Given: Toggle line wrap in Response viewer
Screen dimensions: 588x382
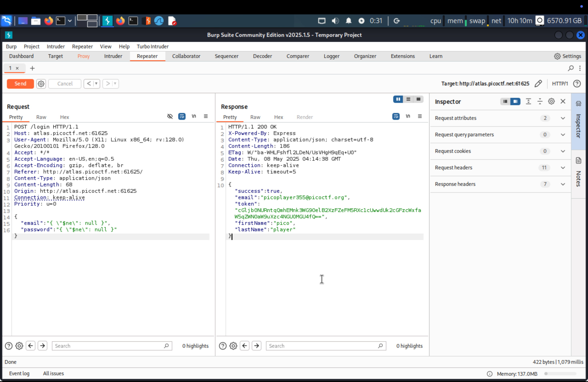Looking at the screenshot, I should click(x=396, y=116).
